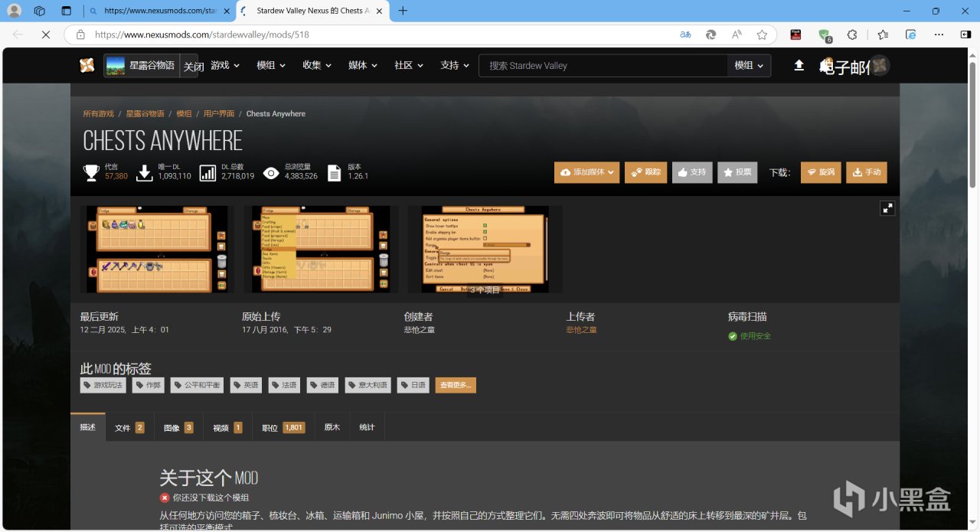The image size is (980, 532).
Task: Open the 添加媒体 dropdown button
Action: tap(586, 172)
